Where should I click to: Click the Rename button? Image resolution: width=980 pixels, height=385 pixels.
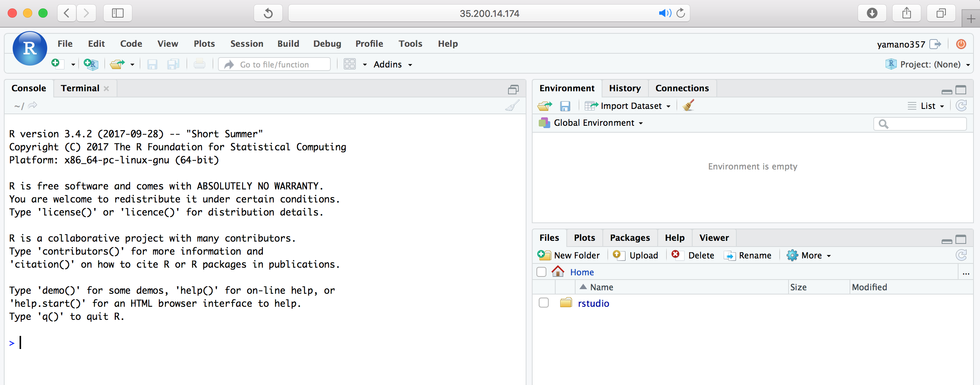[747, 255]
